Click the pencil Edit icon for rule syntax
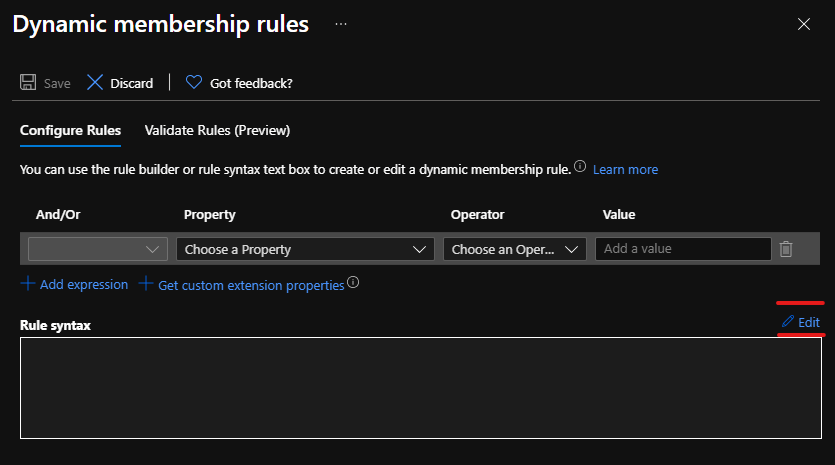Viewport: 835px width, 465px height. click(x=788, y=321)
